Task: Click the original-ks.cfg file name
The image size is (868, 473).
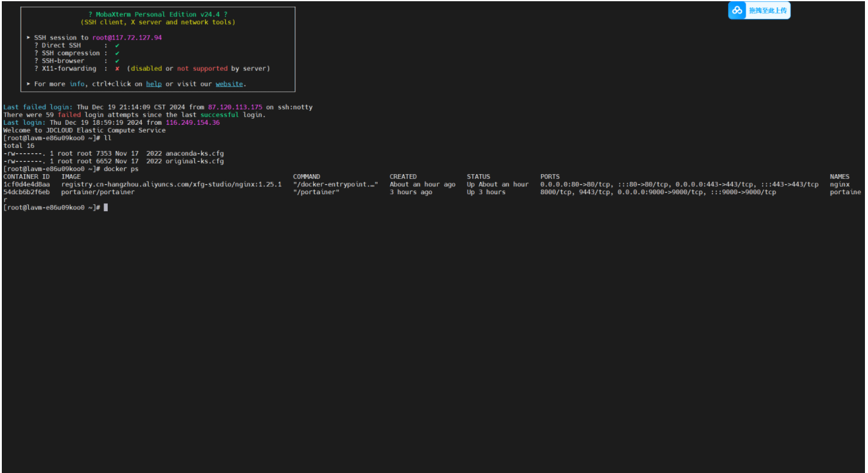Action: 195,161
